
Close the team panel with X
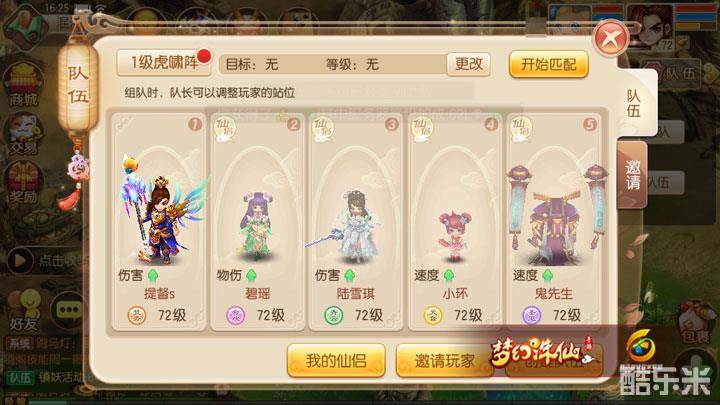coord(611,39)
